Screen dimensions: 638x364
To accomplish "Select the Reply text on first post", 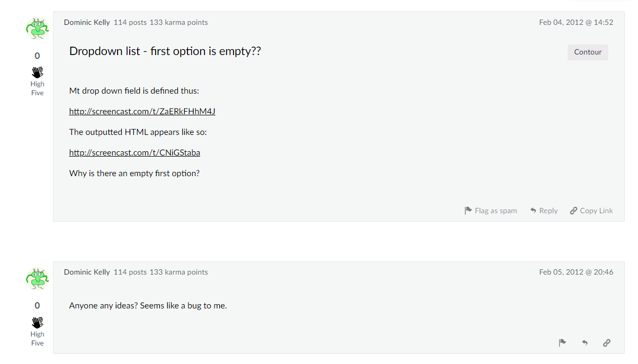I will coord(549,211).
